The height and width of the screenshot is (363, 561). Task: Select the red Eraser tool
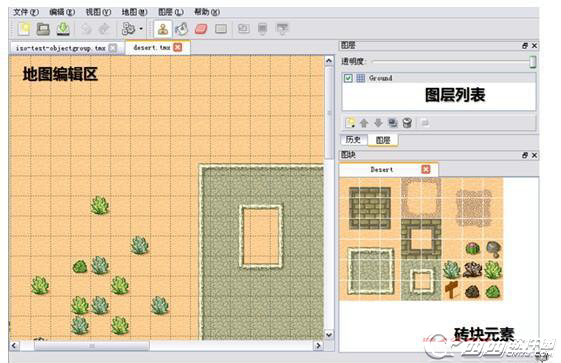[201, 29]
